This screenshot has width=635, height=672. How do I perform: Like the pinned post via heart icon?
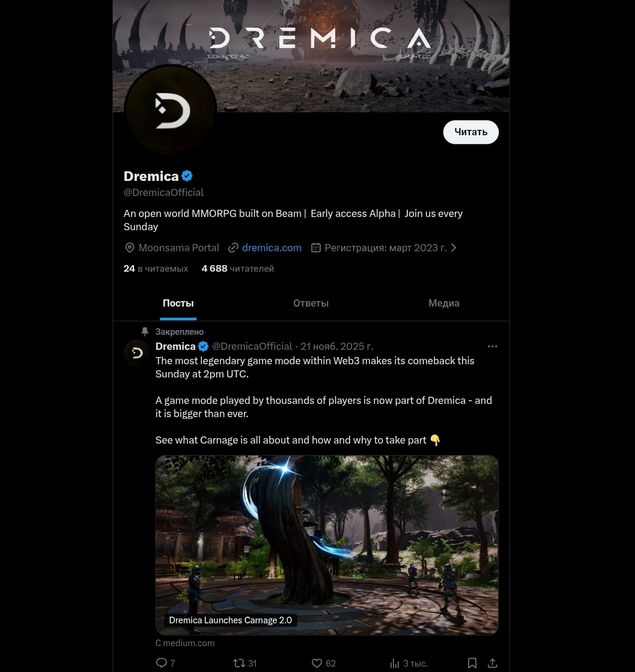[x=317, y=663]
